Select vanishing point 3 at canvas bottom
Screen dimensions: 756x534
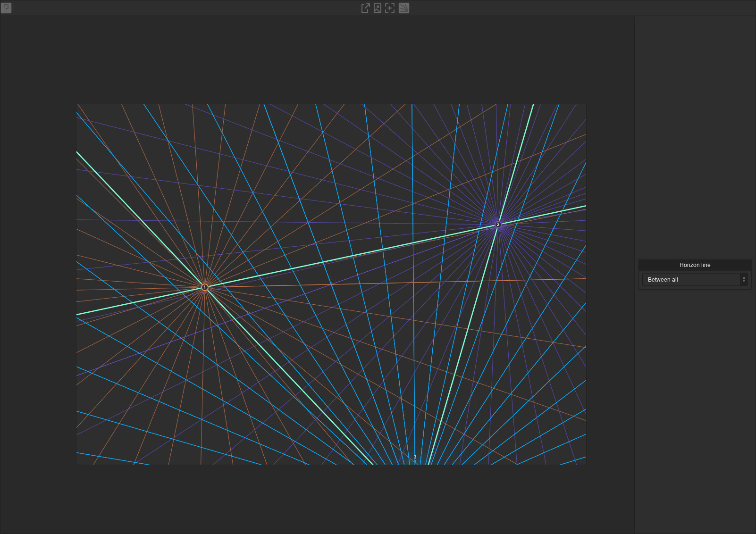(x=414, y=457)
